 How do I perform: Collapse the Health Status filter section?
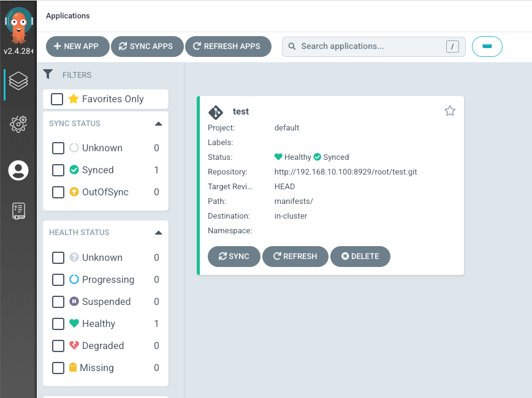tap(158, 233)
